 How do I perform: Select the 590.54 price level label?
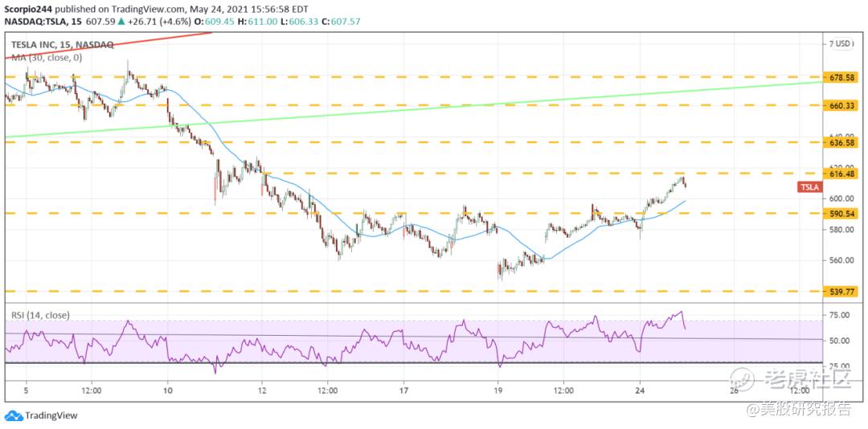pyautogui.click(x=842, y=213)
